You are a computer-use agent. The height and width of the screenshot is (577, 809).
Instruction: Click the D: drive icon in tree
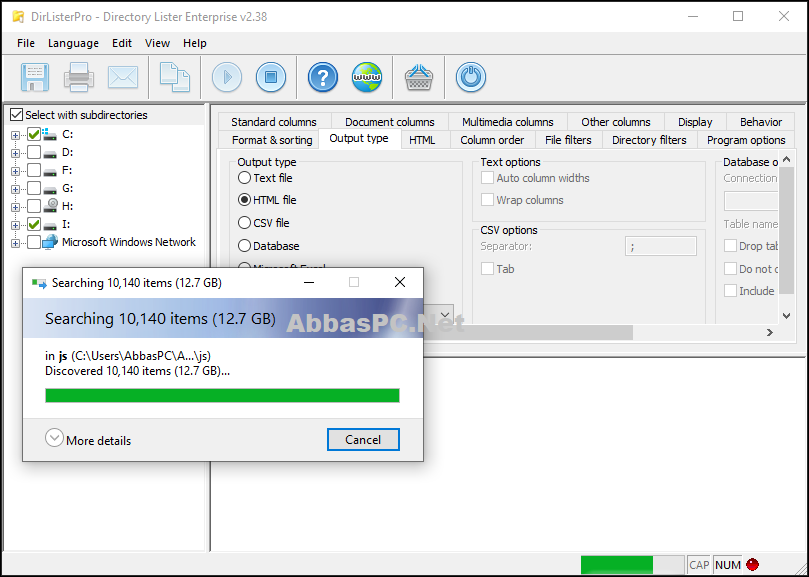pos(50,153)
